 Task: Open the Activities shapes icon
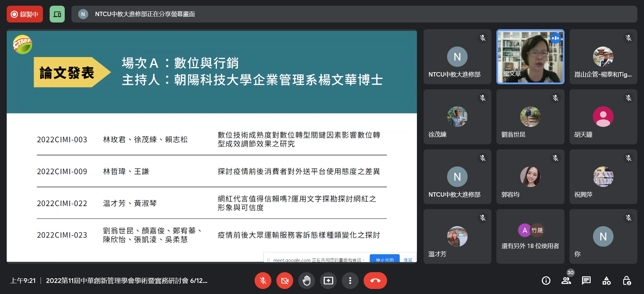(606, 281)
